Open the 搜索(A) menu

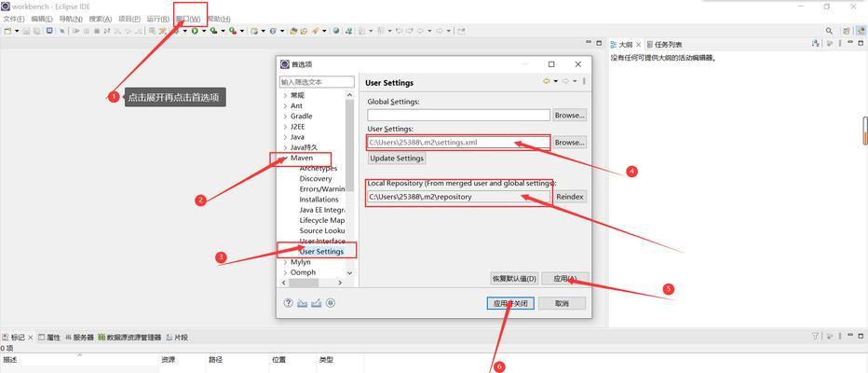pyautogui.click(x=101, y=19)
